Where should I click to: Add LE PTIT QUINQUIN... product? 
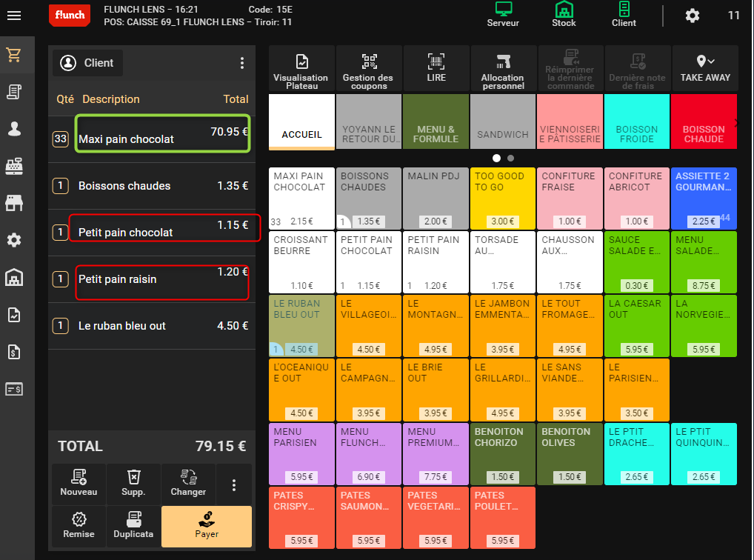pyautogui.click(x=704, y=453)
